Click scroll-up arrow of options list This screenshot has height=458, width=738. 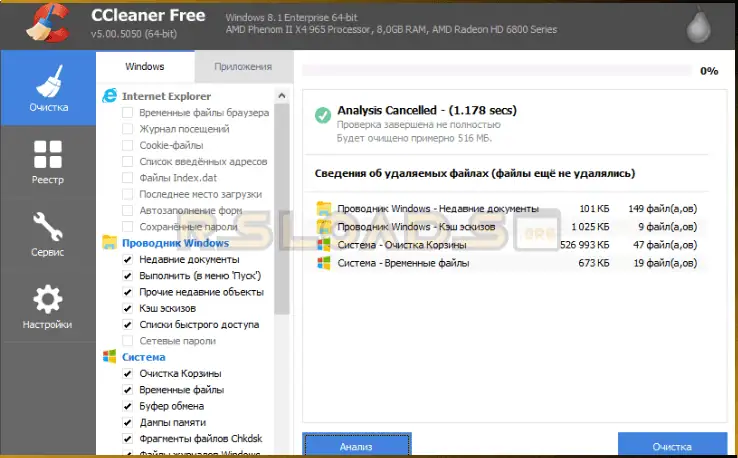[281, 96]
